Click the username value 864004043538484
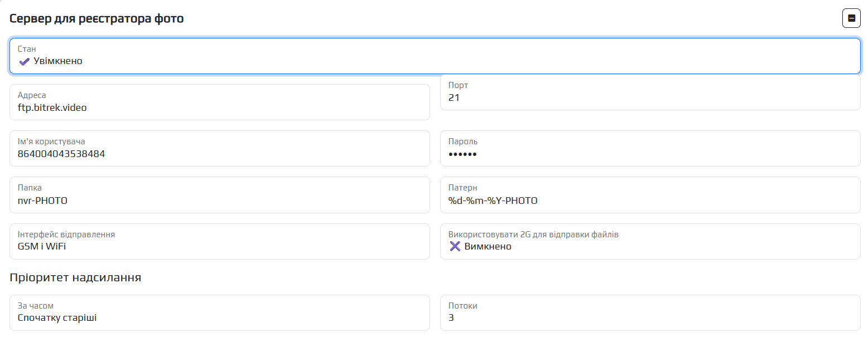 61,154
